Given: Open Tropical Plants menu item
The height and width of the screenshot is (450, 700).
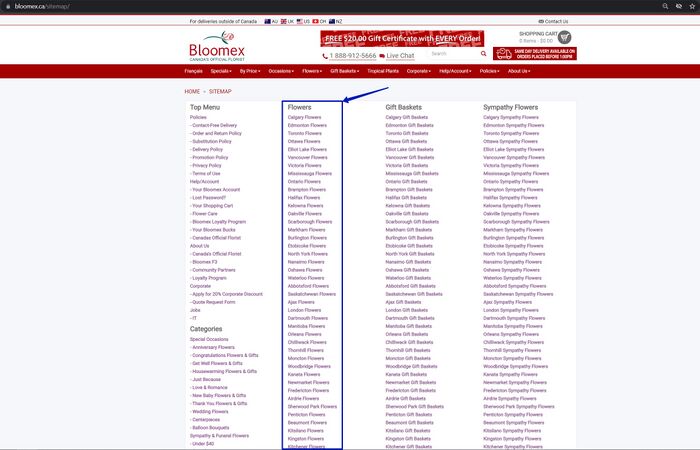Looking at the screenshot, I should pos(383,71).
